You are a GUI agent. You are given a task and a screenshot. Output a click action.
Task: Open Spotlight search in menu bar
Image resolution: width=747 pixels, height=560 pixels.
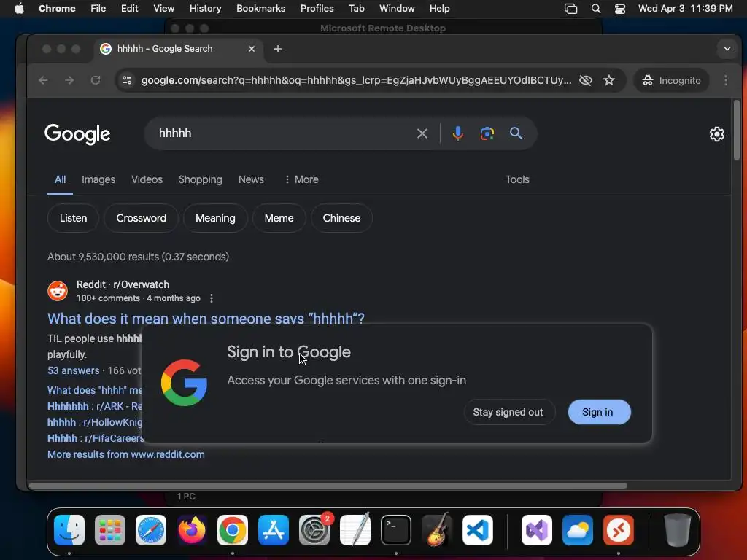[x=595, y=8]
